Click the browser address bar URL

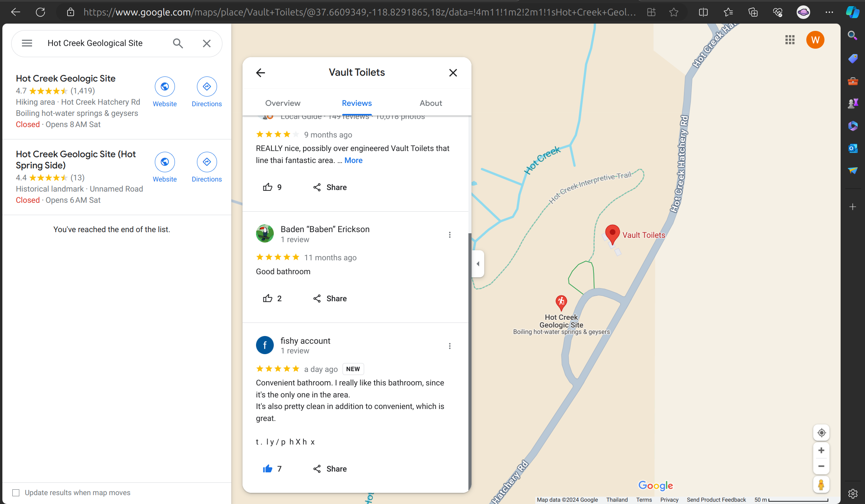pos(359,12)
